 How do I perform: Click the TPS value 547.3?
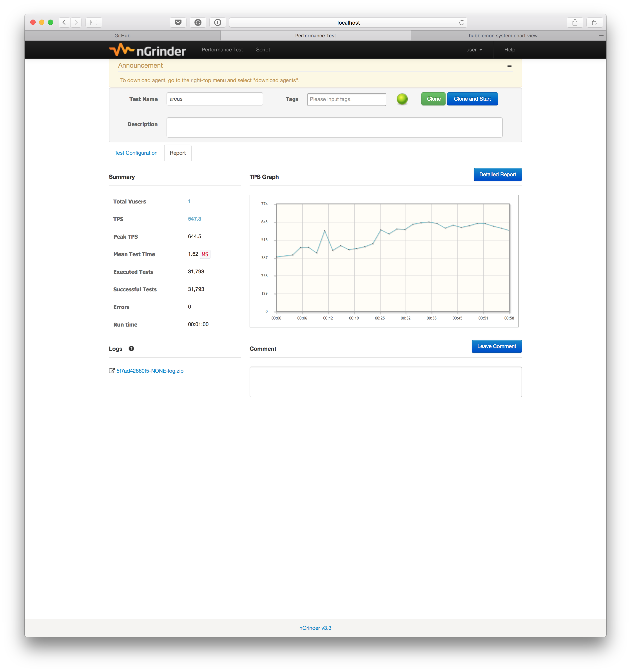pyautogui.click(x=194, y=219)
